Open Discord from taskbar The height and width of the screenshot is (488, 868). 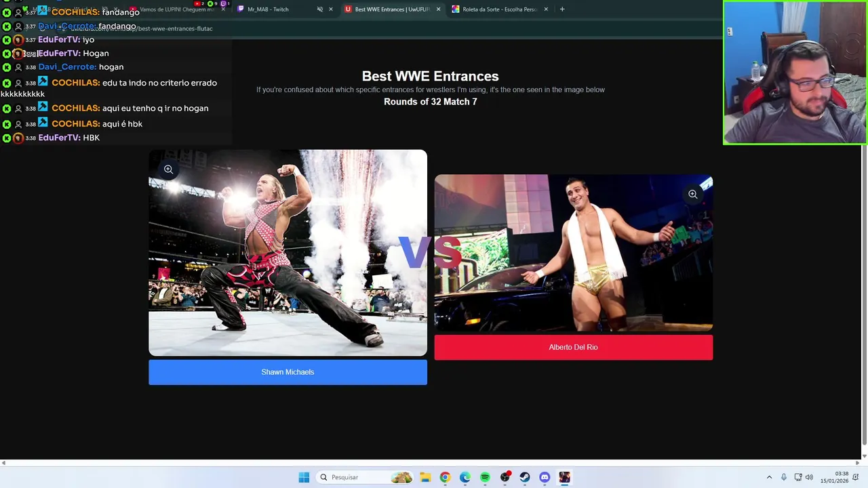tap(545, 477)
